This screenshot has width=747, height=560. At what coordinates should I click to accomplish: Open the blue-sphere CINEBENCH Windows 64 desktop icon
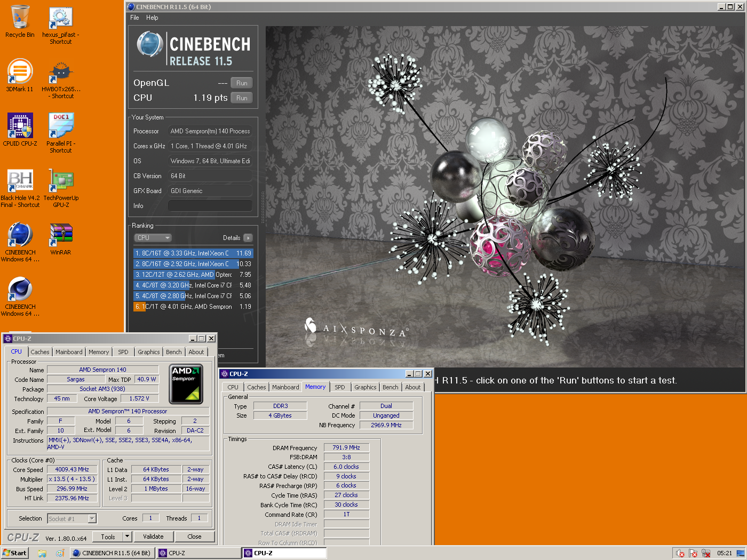tap(20, 243)
